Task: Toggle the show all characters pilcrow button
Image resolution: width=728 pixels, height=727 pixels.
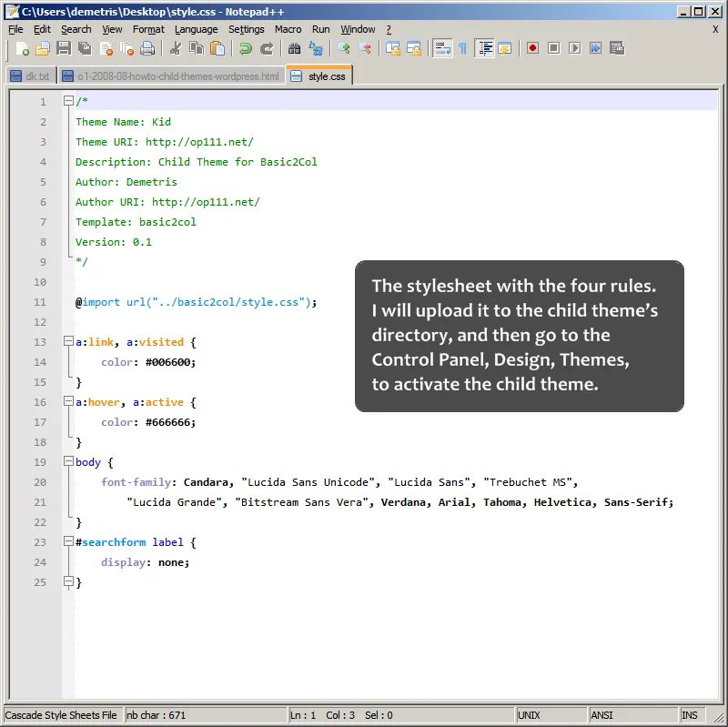Action: pos(463,48)
